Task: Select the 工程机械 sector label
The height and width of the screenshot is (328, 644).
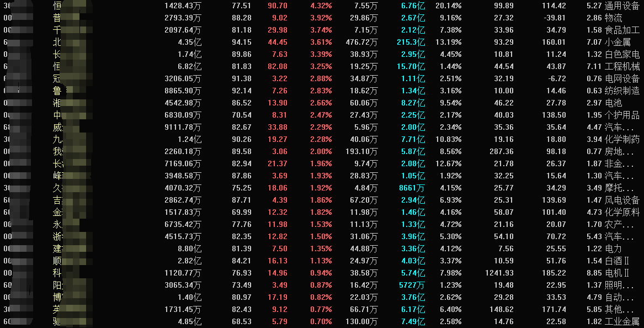Action: (622, 66)
